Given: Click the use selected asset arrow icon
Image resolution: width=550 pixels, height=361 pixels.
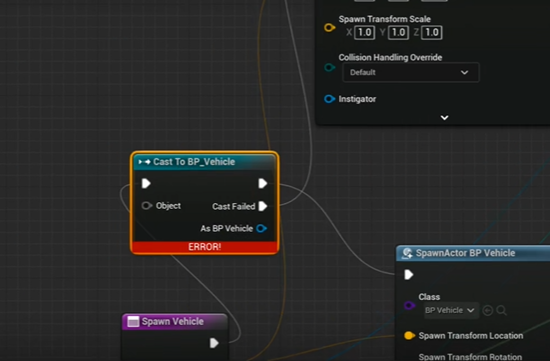Looking at the screenshot, I should 488,310.
